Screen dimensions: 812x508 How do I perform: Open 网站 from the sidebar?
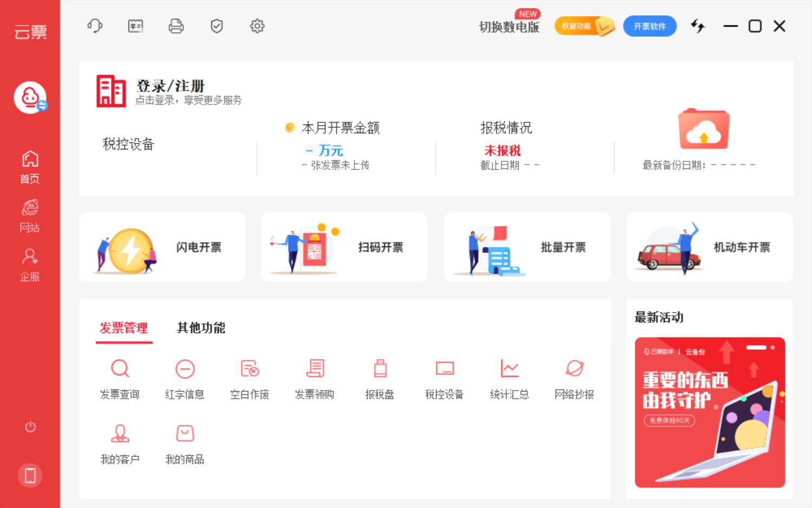30,213
